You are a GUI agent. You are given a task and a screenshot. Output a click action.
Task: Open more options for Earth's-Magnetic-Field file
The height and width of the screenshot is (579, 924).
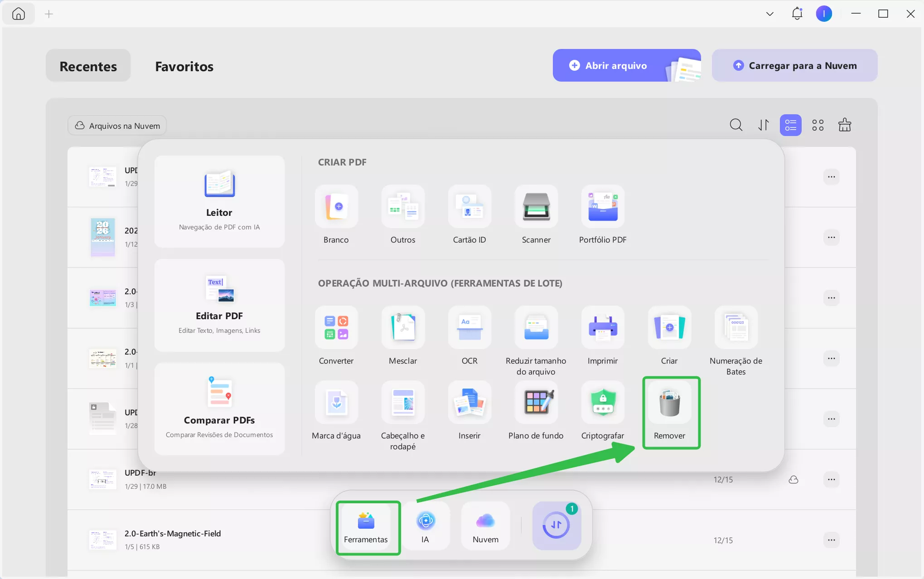pyautogui.click(x=831, y=540)
